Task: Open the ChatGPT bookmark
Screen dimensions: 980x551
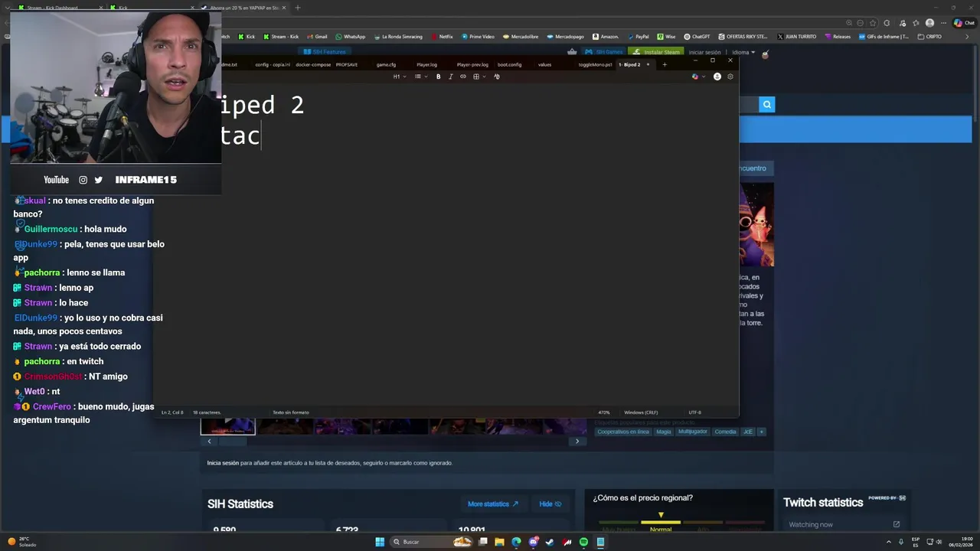Action: [x=697, y=36]
